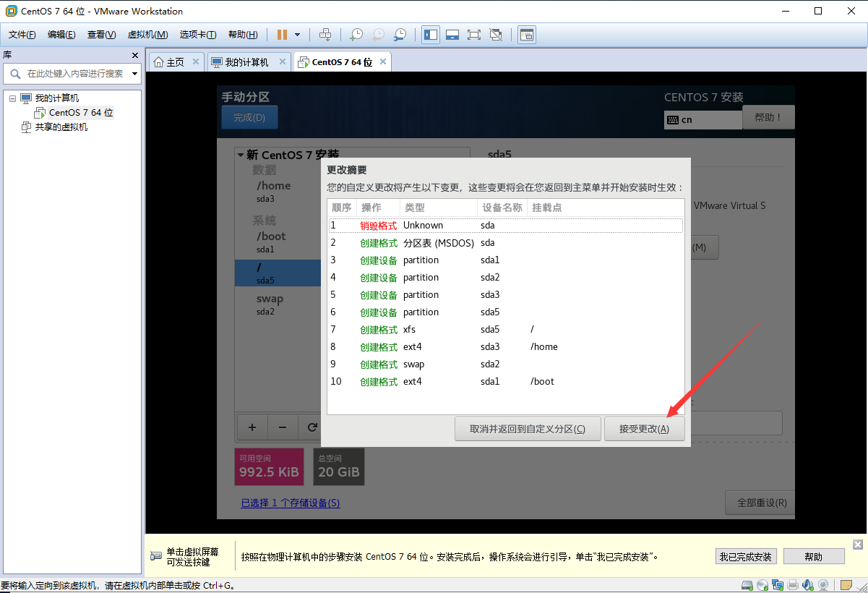Collapse the 新 CentOS 7 安装 section
Viewport: 868px width, 593px height.
coord(240,155)
